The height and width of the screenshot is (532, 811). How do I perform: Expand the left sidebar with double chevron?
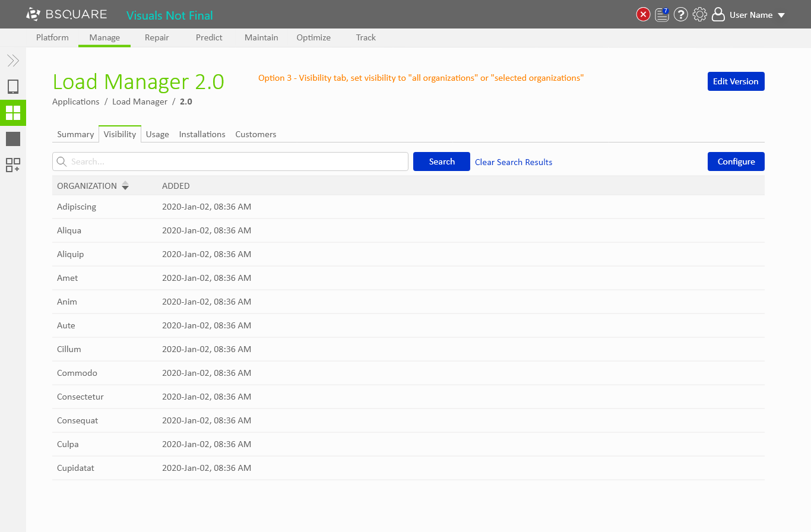pos(13,61)
